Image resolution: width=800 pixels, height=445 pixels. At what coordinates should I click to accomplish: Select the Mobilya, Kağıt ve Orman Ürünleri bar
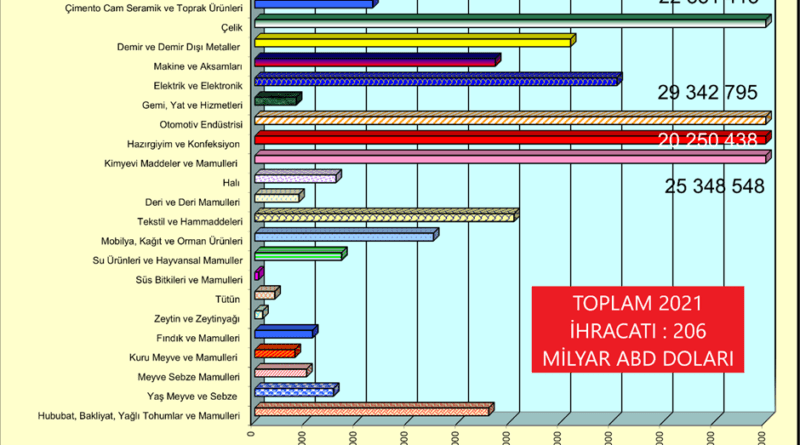[345, 235]
